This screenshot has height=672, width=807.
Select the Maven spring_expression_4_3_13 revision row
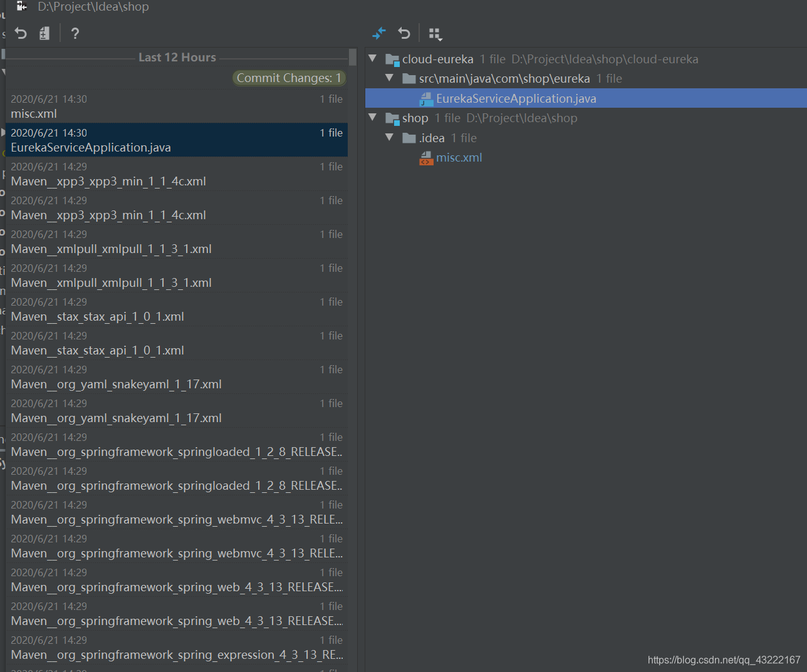[177, 648]
